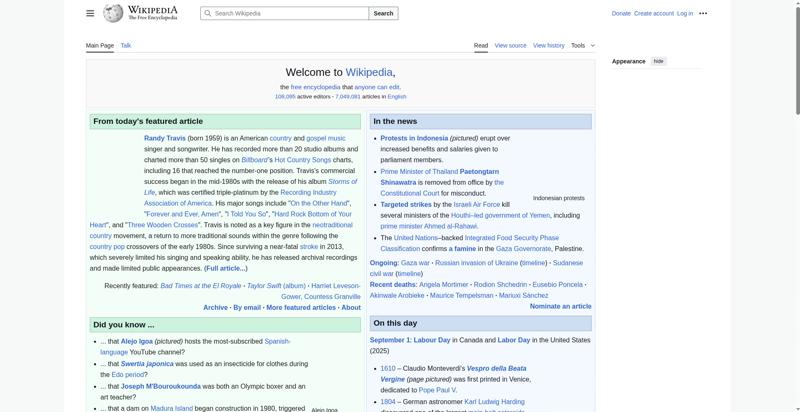Click the page vertical scrollbar thumb

(797, 59)
